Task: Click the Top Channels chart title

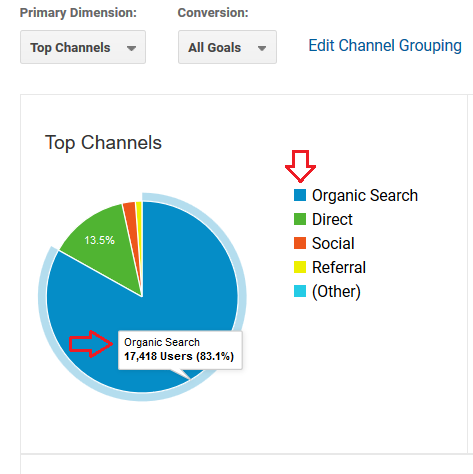Action: tap(103, 143)
